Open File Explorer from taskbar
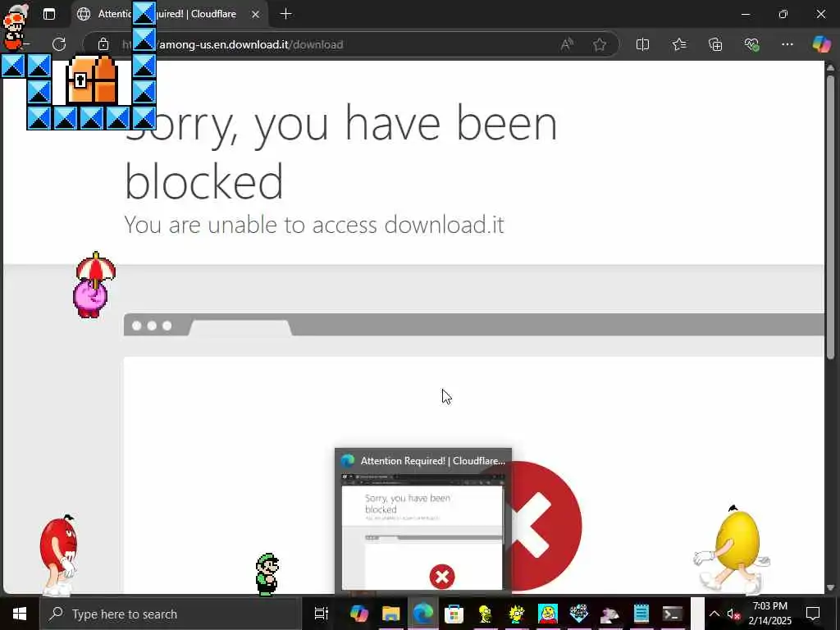Screen dimensions: 840x630 point(391,614)
